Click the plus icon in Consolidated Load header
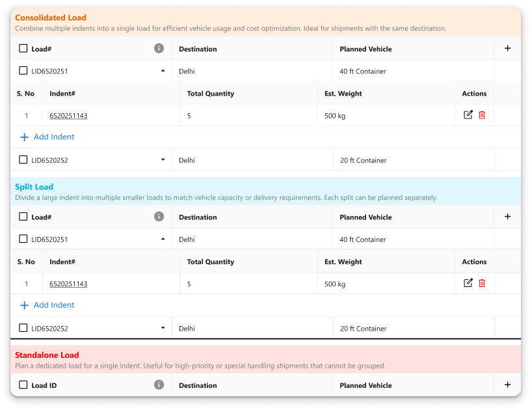Viewport: 532px width, 410px height. pyautogui.click(x=507, y=48)
